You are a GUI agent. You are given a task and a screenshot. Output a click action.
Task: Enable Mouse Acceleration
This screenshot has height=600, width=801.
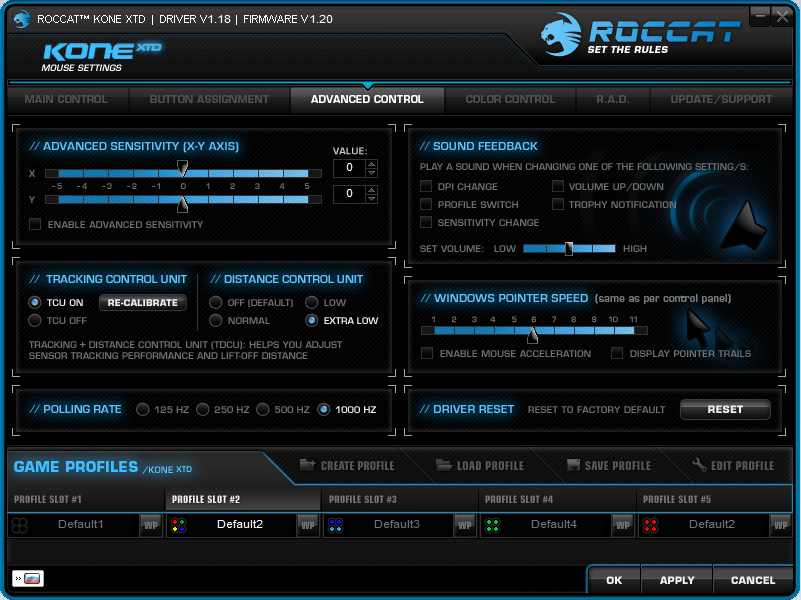pos(426,352)
